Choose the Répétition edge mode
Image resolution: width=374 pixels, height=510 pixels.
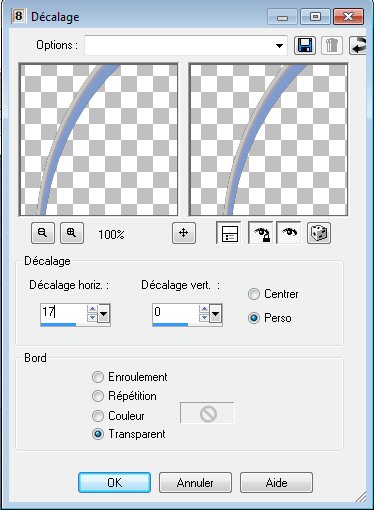click(x=98, y=396)
